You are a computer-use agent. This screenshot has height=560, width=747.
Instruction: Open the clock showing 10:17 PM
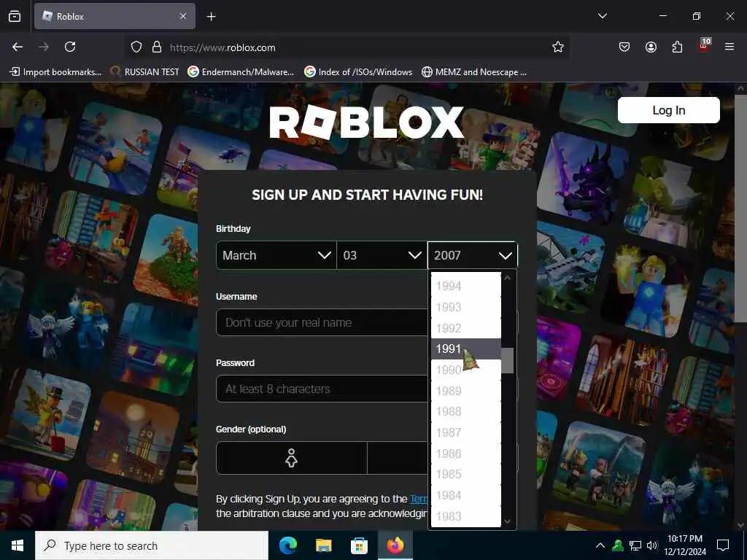[x=685, y=545]
